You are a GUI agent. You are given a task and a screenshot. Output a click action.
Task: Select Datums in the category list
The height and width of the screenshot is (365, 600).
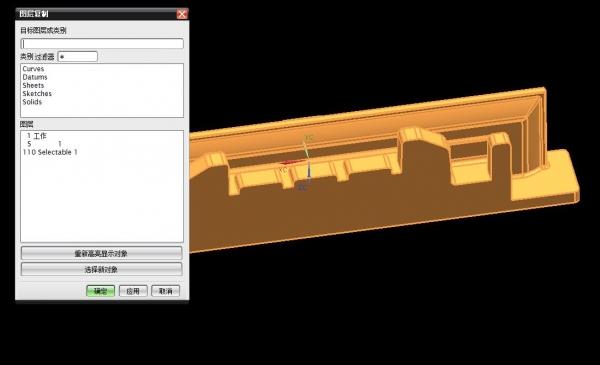click(35, 77)
